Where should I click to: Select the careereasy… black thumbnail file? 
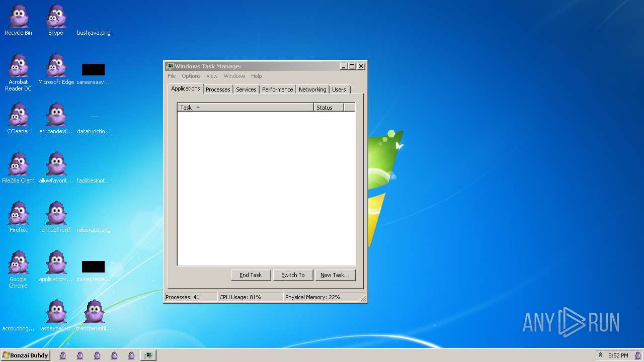93,69
